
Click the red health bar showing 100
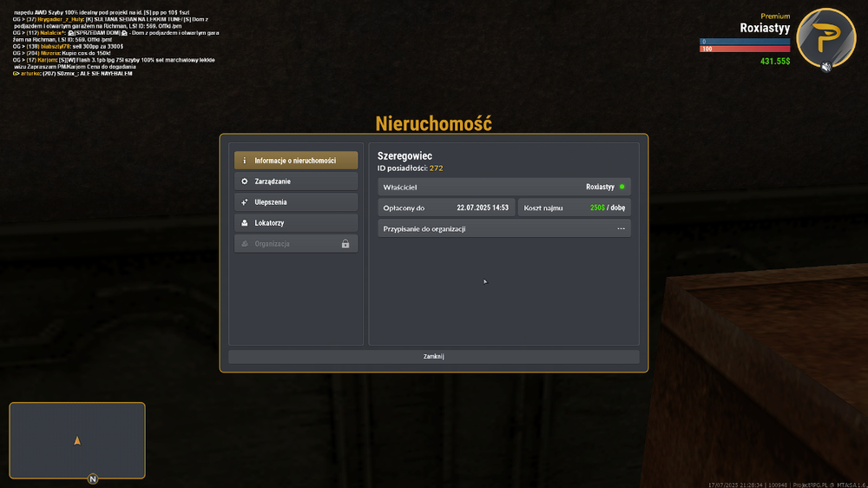[745, 49]
